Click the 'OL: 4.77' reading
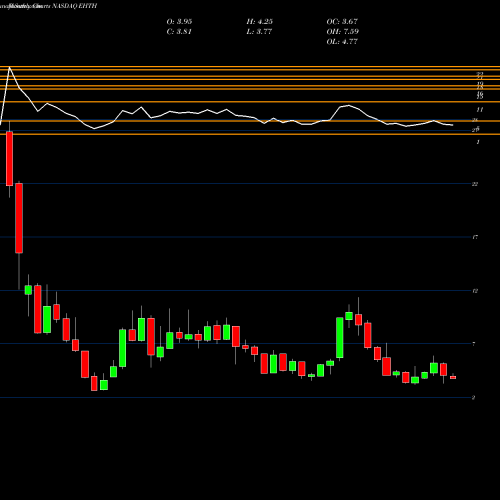The width and height of the screenshot is (500, 500). (x=342, y=42)
